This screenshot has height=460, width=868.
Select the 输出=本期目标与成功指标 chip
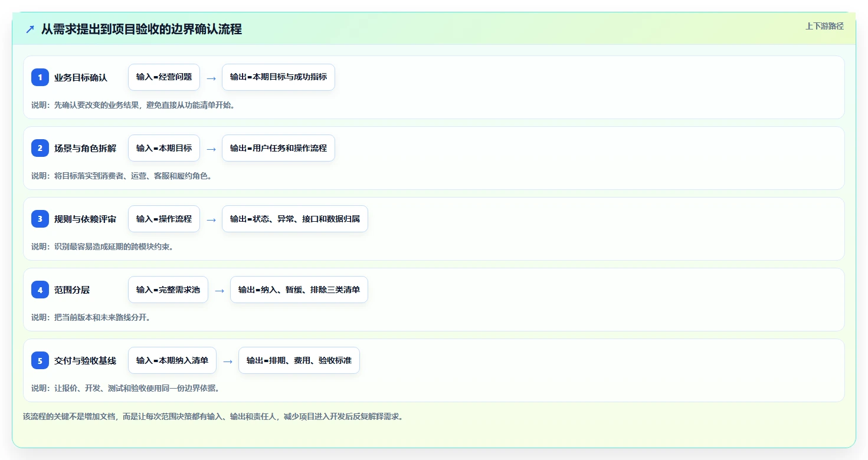[279, 77]
